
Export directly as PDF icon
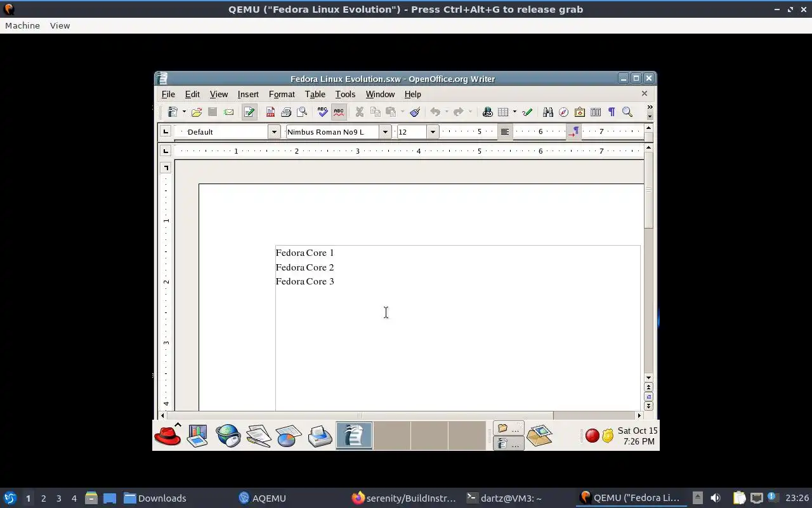point(270,112)
